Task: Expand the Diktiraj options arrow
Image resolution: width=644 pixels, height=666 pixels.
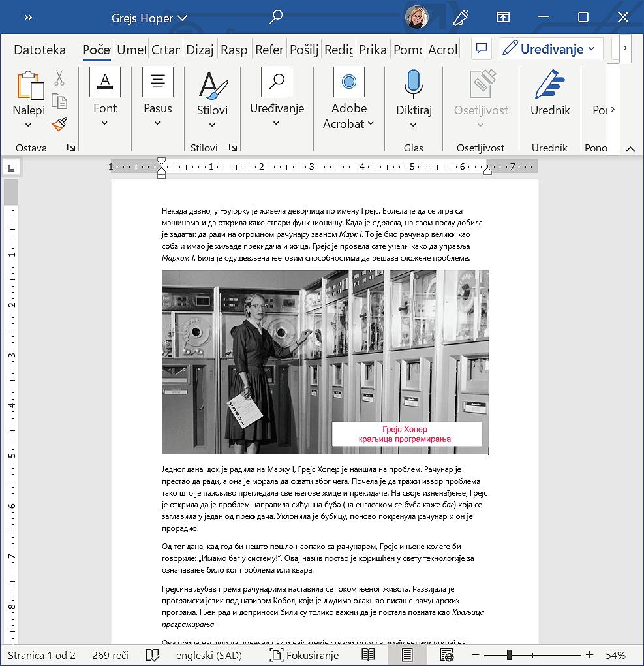Action: click(x=413, y=125)
